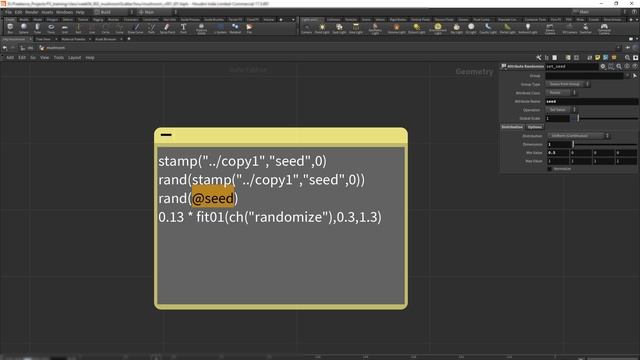Add a Camera from the shelf

pyautogui.click(x=306, y=28)
